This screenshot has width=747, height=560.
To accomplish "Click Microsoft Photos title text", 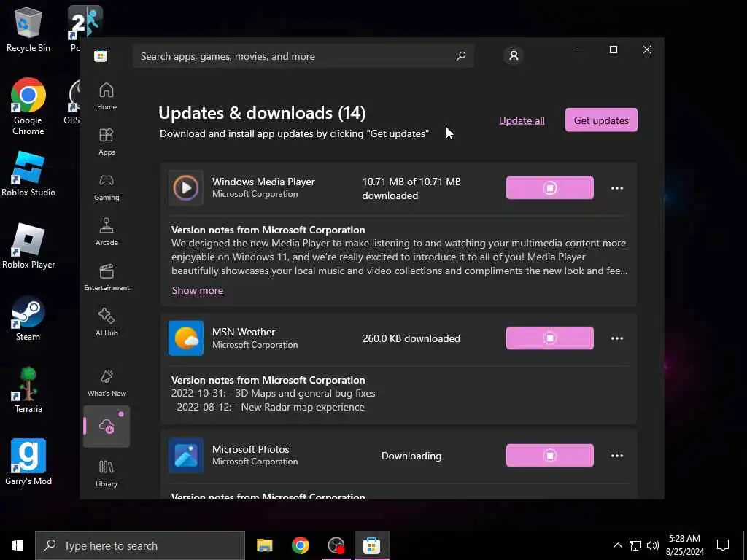I will tap(251, 449).
